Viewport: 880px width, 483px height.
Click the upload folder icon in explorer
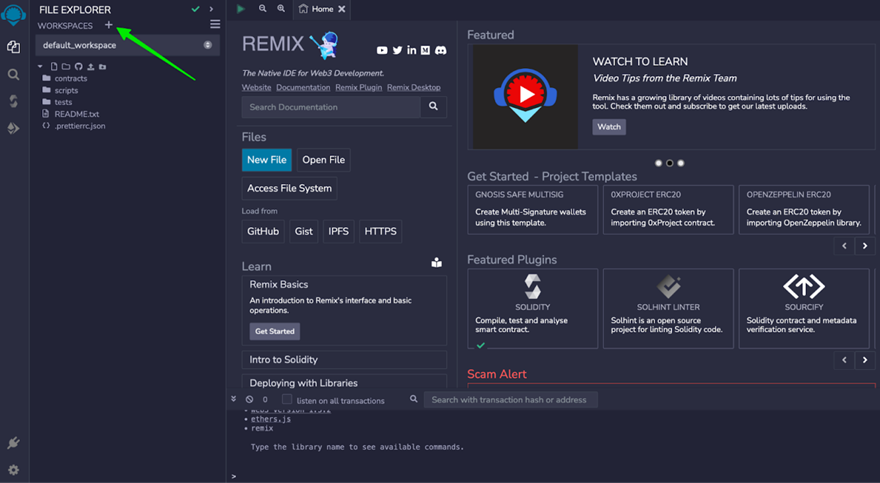102,66
